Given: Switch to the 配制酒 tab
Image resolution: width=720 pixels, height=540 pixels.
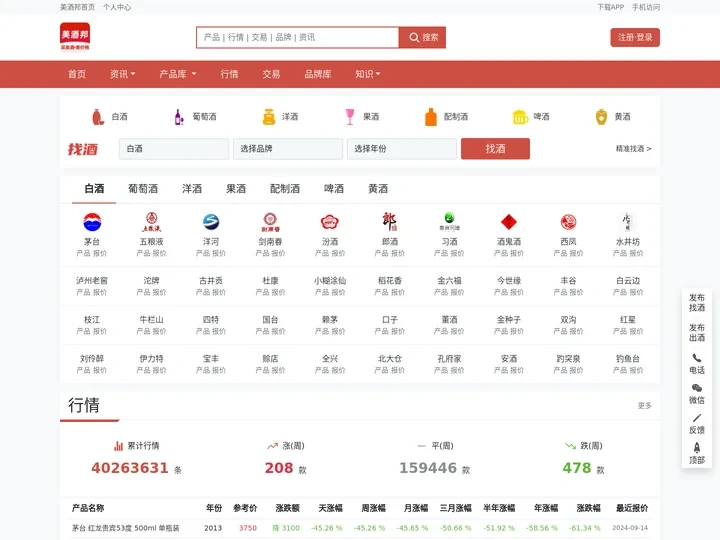Looking at the screenshot, I should pyautogui.click(x=285, y=189).
